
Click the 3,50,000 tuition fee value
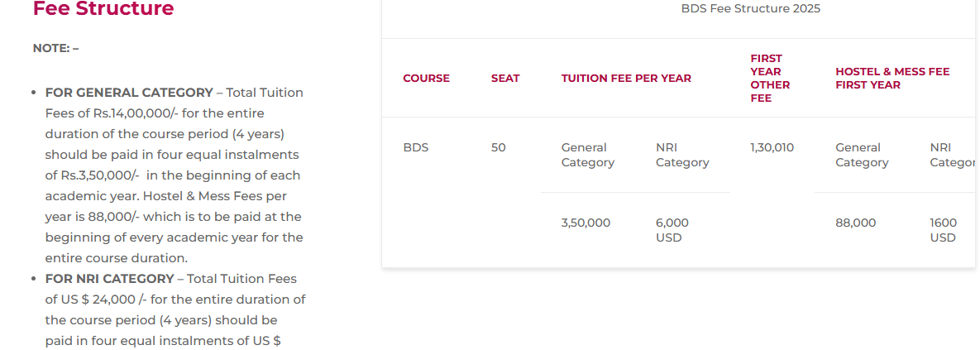(586, 223)
